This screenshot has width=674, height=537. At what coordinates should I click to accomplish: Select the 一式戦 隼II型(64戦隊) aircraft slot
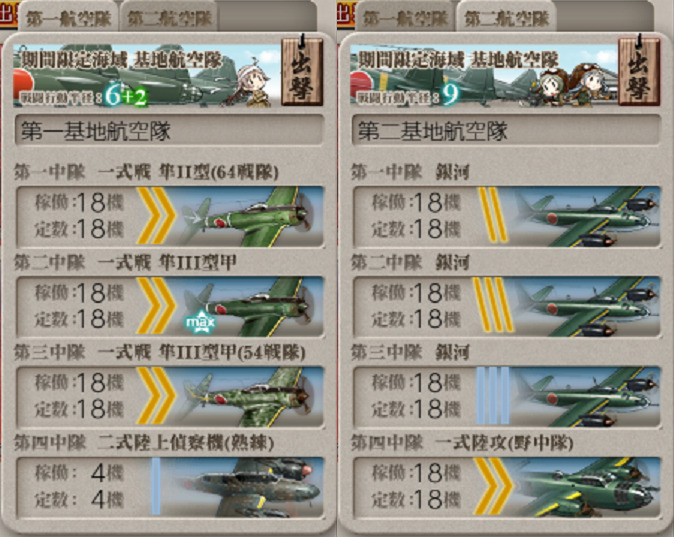click(170, 217)
